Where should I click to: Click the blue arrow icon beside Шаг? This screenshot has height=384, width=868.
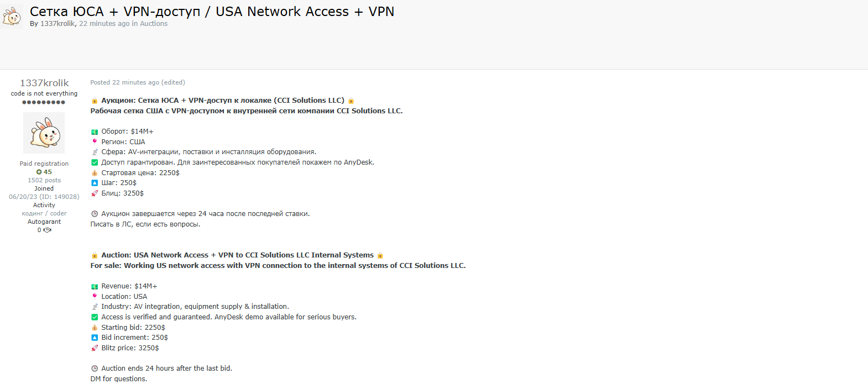(x=95, y=183)
